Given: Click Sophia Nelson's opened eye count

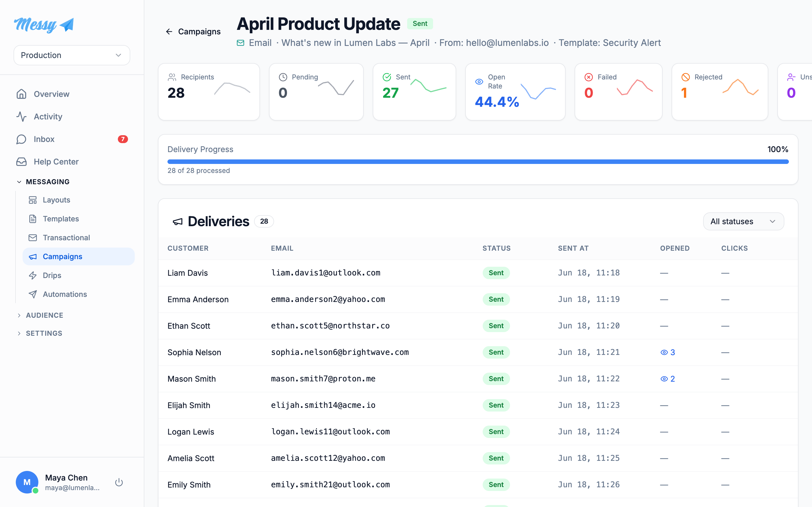Looking at the screenshot, I should coord(667,352).
